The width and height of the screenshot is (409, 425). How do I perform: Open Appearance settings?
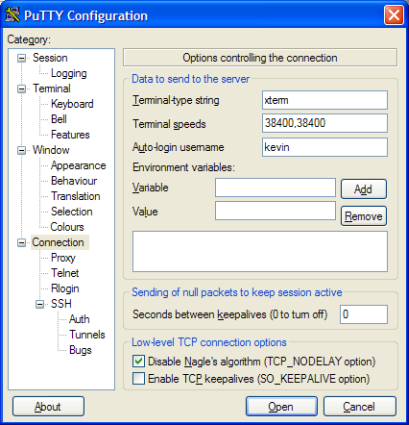pyautogui.click(x=78, y=165)
